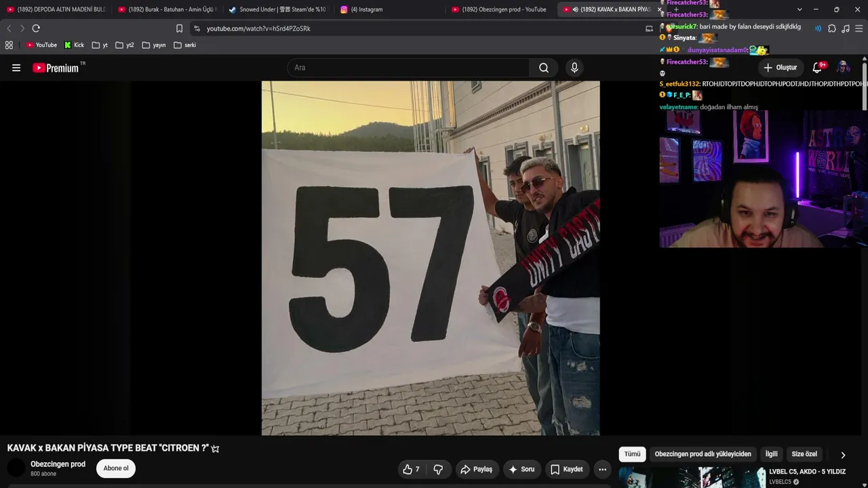This screenshot has height=488, width=868.
Task: Share the video with Paylaş
Action: pos(476,469)
